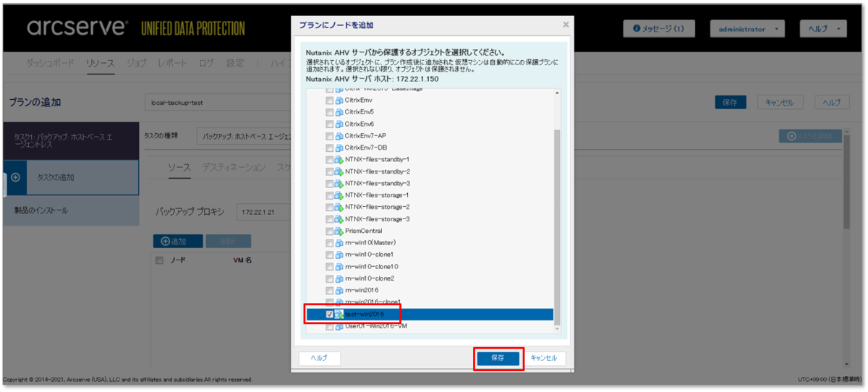Screen dimensions: 868x392
Task: Select the ソース sub-tab
Action: (x=179, y=168)
